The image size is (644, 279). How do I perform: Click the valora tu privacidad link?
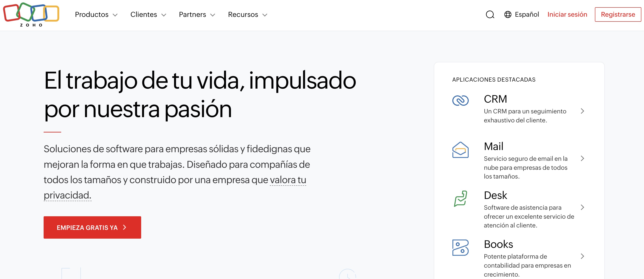[x=288, y=180]
